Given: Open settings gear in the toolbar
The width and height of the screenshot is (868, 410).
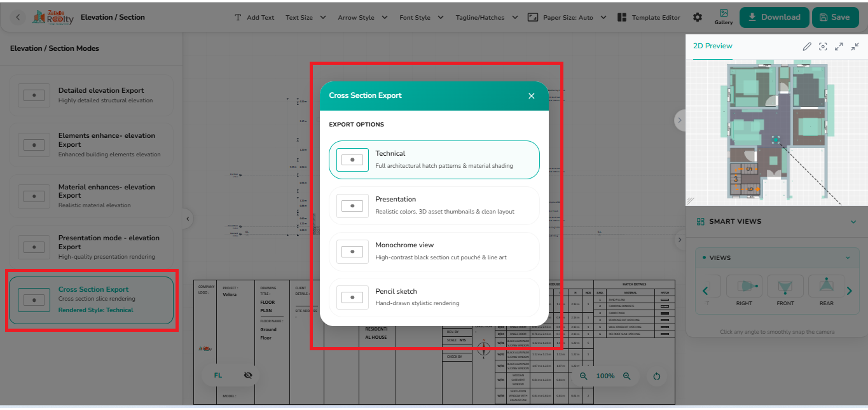Looking at the screenshot, I should point(698,17).
